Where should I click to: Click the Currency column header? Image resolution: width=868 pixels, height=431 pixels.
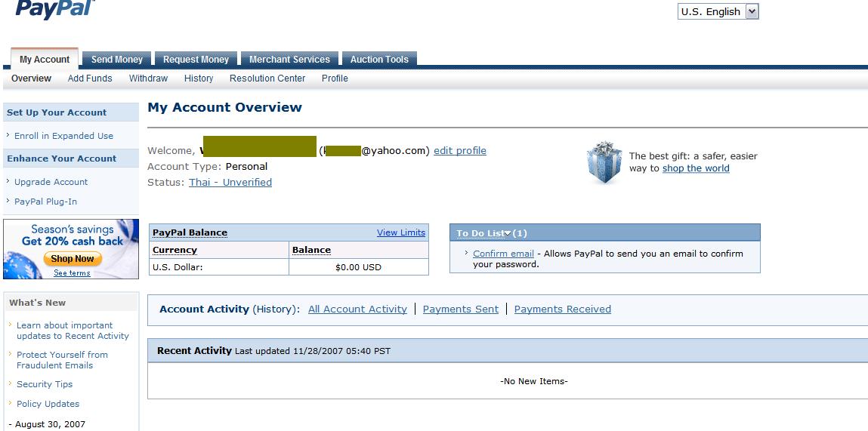(x=175, y=250)
